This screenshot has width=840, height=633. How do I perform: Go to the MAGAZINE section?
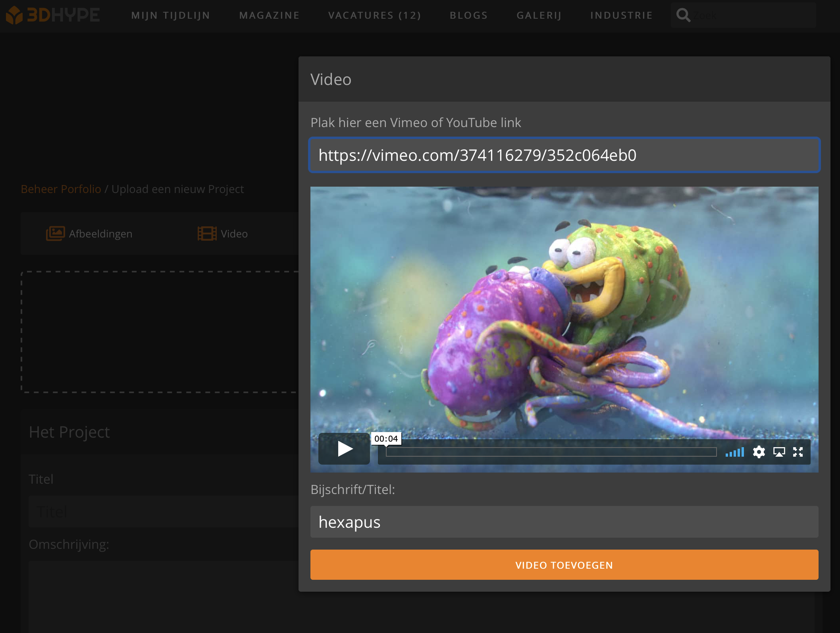pyautogui.click(x=269, y=15)
